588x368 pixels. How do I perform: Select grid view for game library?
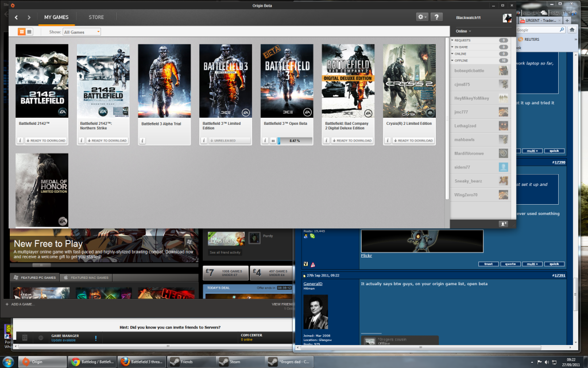point(22,32)
